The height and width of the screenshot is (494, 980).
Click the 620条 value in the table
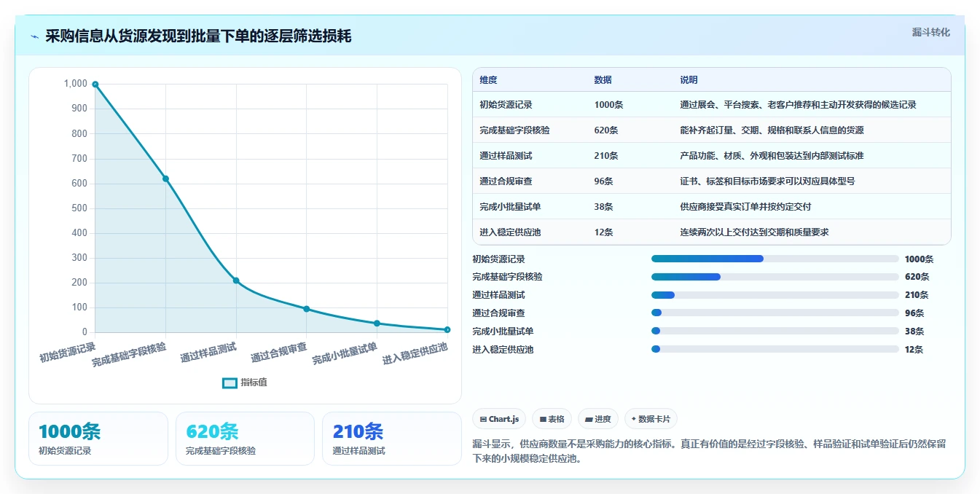606,130
